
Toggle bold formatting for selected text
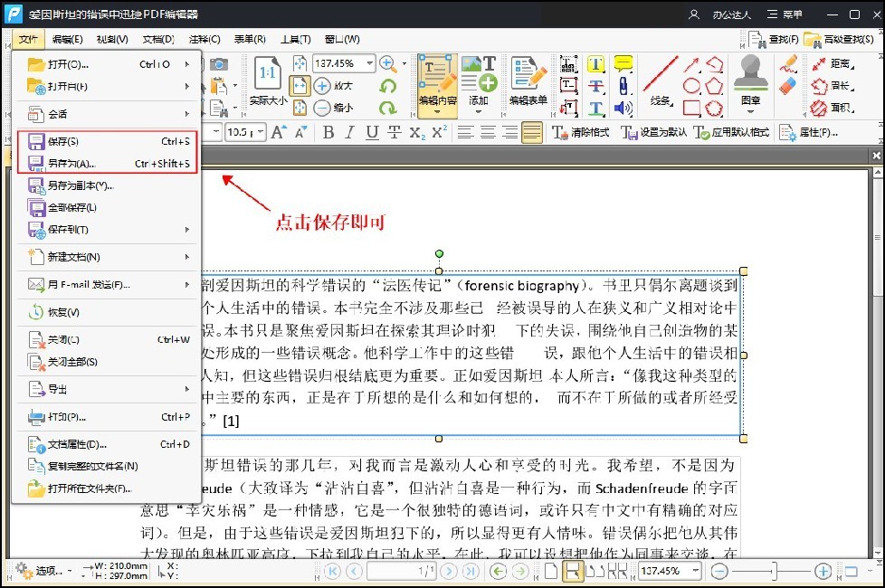328,132
